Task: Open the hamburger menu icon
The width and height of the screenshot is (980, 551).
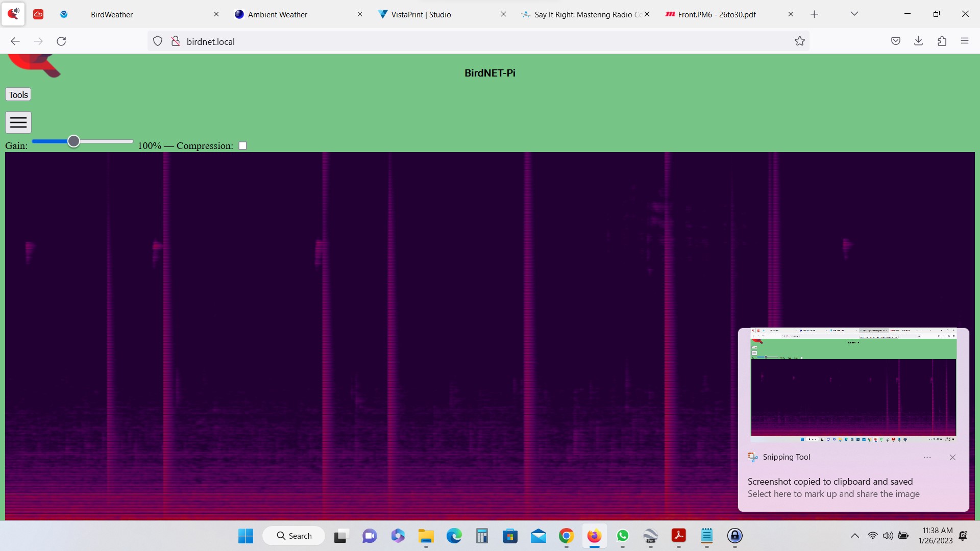Action: coord(18,122)
